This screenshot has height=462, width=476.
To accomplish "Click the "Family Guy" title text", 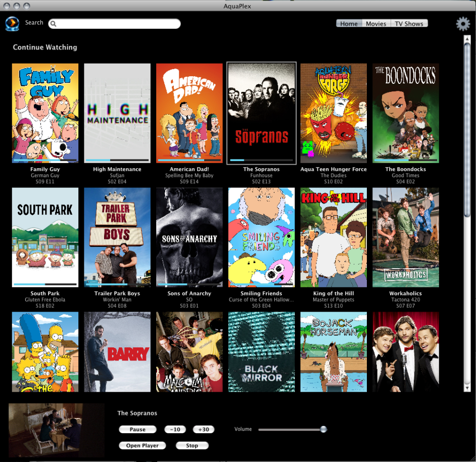I will pyautogui.click(x=45, y=169).
